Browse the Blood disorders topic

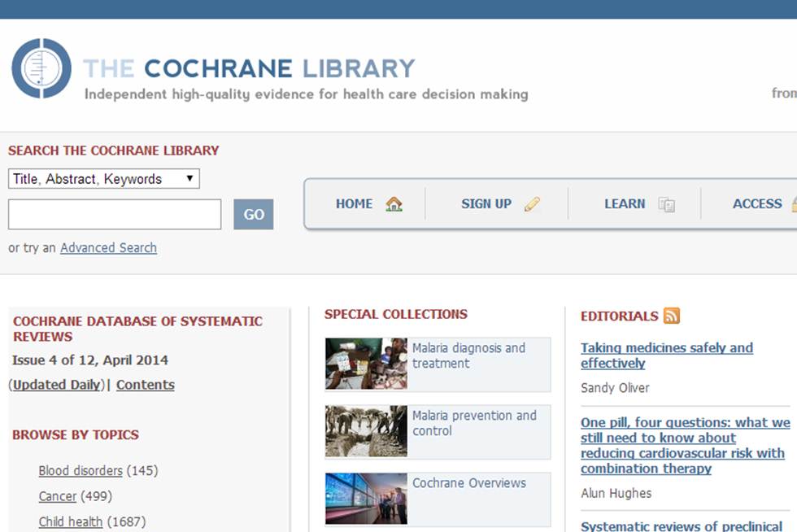[81, 470]
